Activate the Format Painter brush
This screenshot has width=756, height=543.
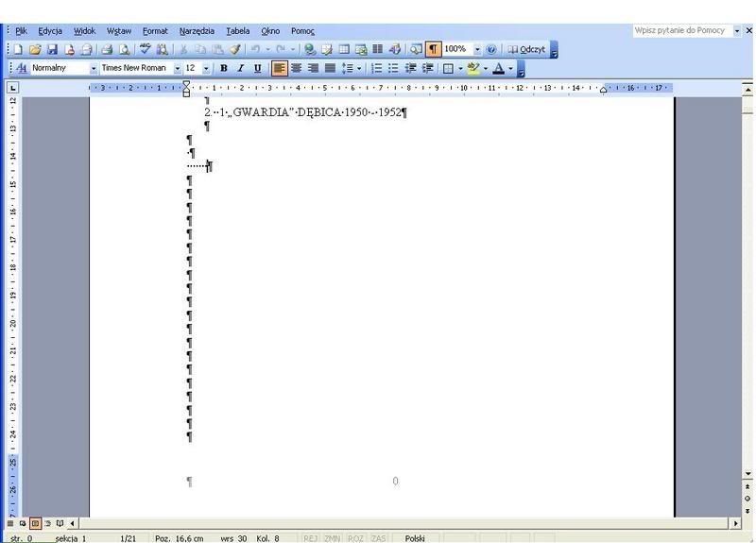pos(234,49)
